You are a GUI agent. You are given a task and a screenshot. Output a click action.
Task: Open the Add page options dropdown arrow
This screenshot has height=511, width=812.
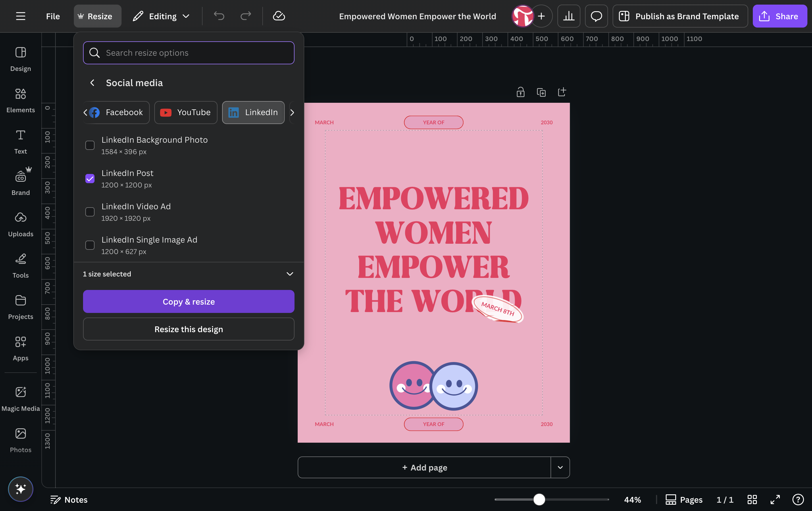click(x=560, y=467)
